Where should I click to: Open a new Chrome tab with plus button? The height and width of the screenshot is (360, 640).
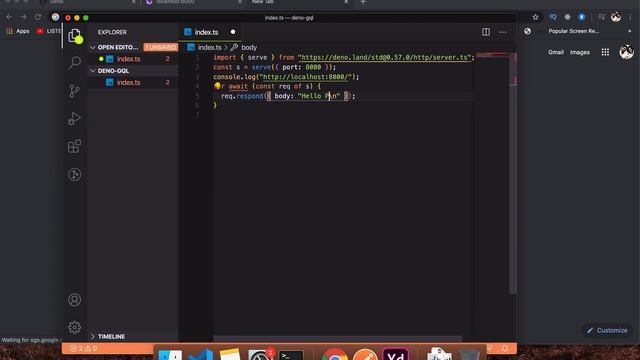coord(363,2)
